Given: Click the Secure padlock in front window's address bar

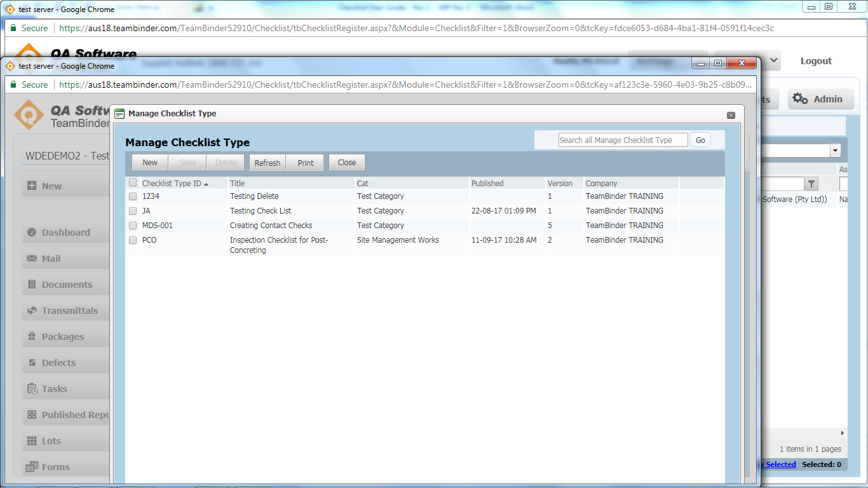Looking at the screenshot, I should (12, 85).
